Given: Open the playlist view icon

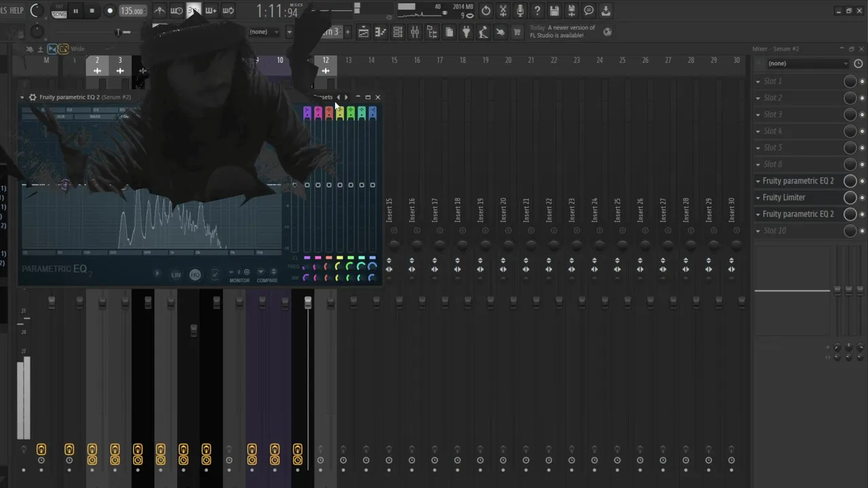Looking at the screenshot, I should (x=363, y=32).
